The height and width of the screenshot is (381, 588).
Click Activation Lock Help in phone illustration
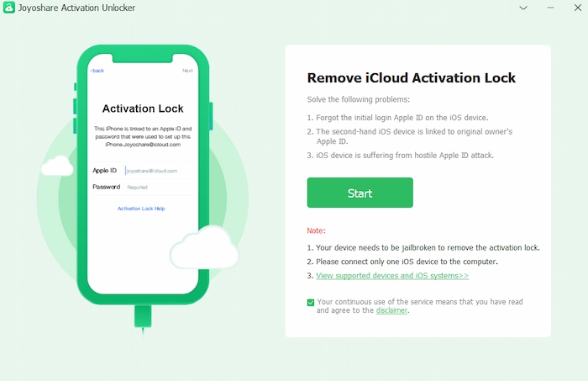click(141, 209)
